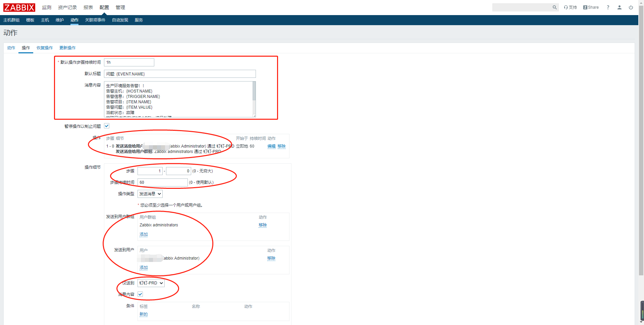Click the Zabbix administrators group name

click(x=159, y=225)
